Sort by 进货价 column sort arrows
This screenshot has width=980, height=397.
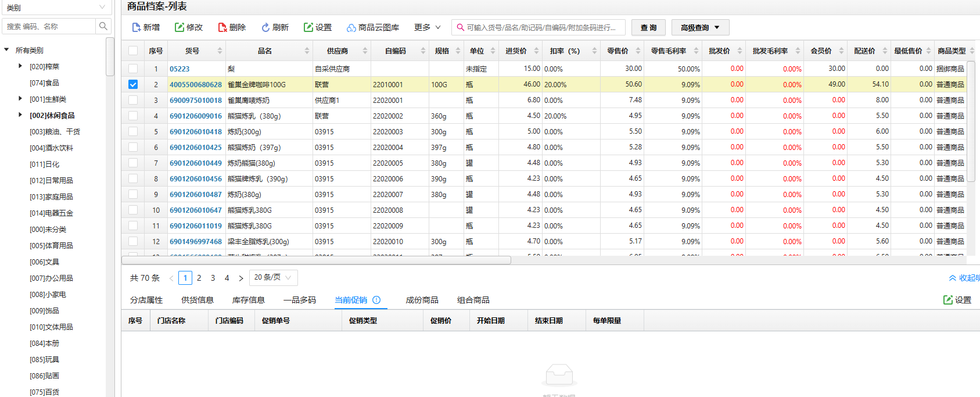click(x=536, y=51)
